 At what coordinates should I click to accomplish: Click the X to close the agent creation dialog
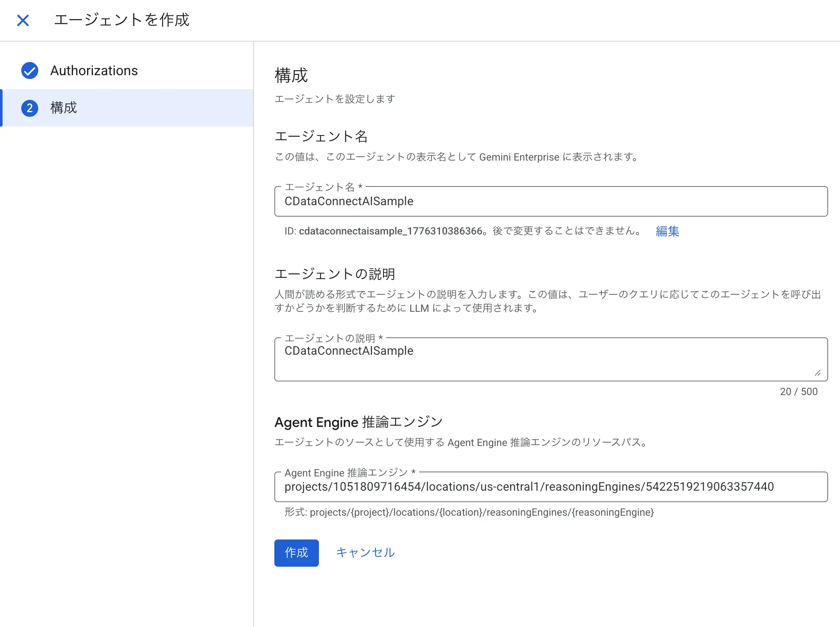(23, 20)
